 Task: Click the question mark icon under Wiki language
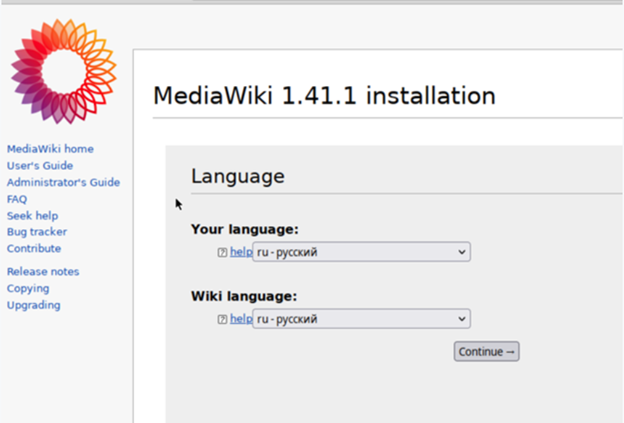point(222,319)
